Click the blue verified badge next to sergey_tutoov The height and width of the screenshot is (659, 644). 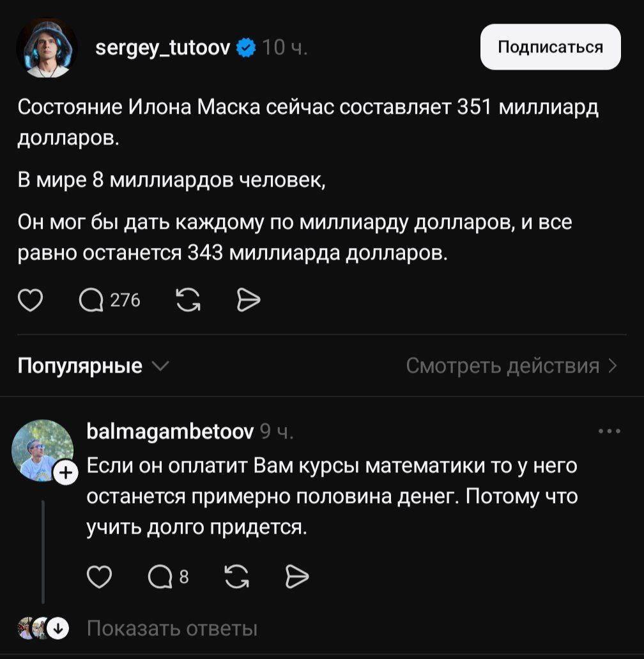(246, 47)
